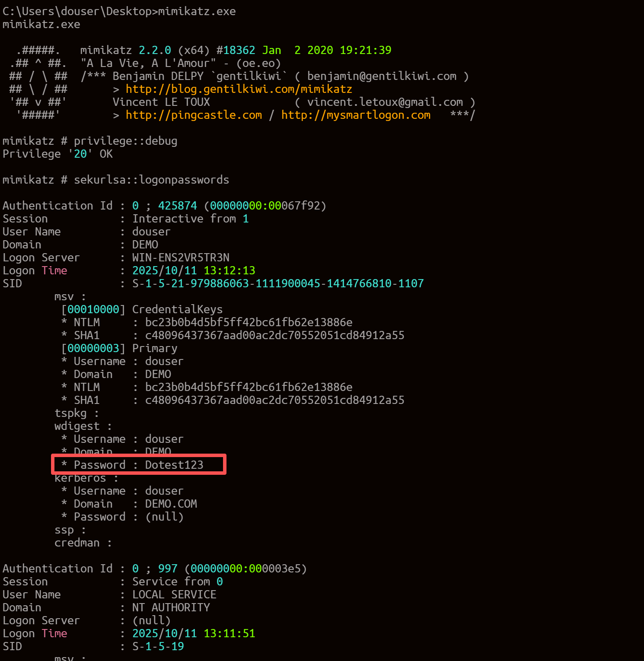Viewport: 644px width, 661px height.
Task: Open the mysmartlogon.com URL
Action: click(356, 115)
